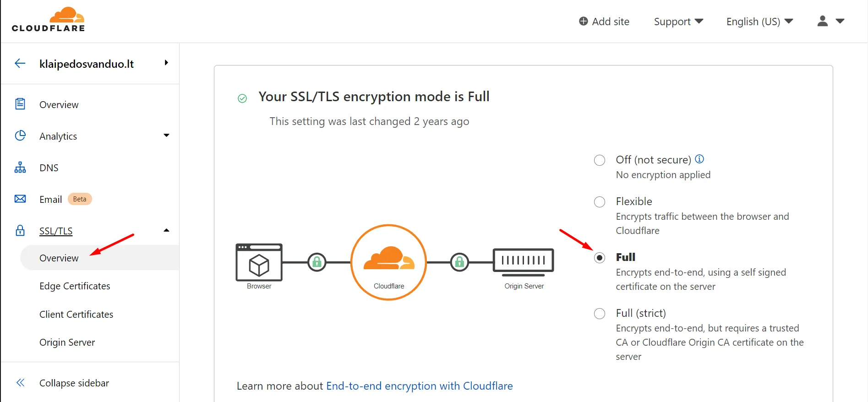Choose the Full (strict) radio option
The height and width of the screenshot is (402, 868).
click(600, 314)
